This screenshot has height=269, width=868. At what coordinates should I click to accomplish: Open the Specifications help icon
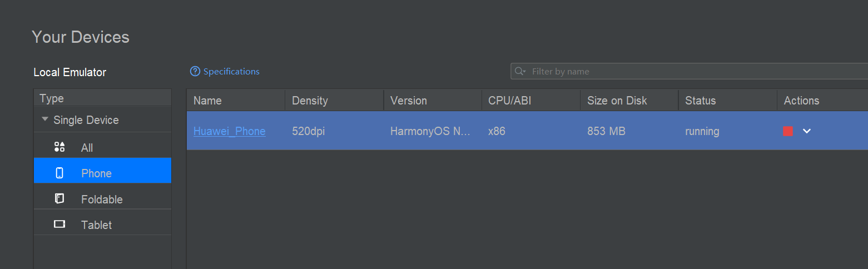195,71
